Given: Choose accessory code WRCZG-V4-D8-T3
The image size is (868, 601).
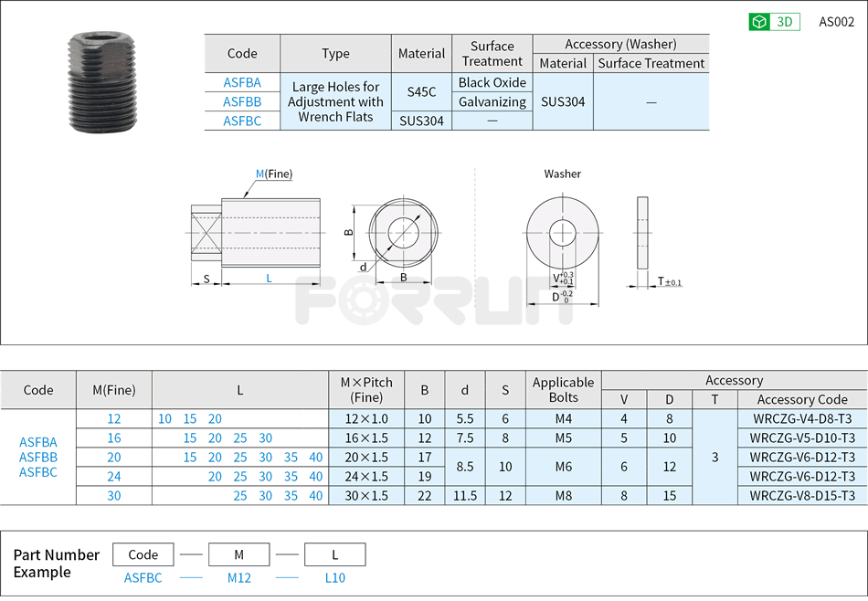Looking at the screenshot, I should [x=802, y=419].
